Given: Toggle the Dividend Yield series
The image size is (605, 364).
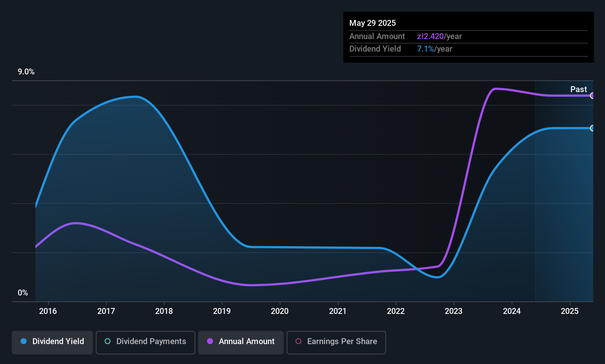Looking at the screenshot, I should pyautogui.click(x=52, y=343).
